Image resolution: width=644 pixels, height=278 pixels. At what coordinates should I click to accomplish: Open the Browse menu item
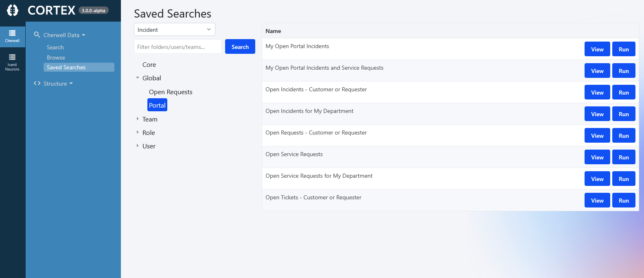(x=56, y=57)
